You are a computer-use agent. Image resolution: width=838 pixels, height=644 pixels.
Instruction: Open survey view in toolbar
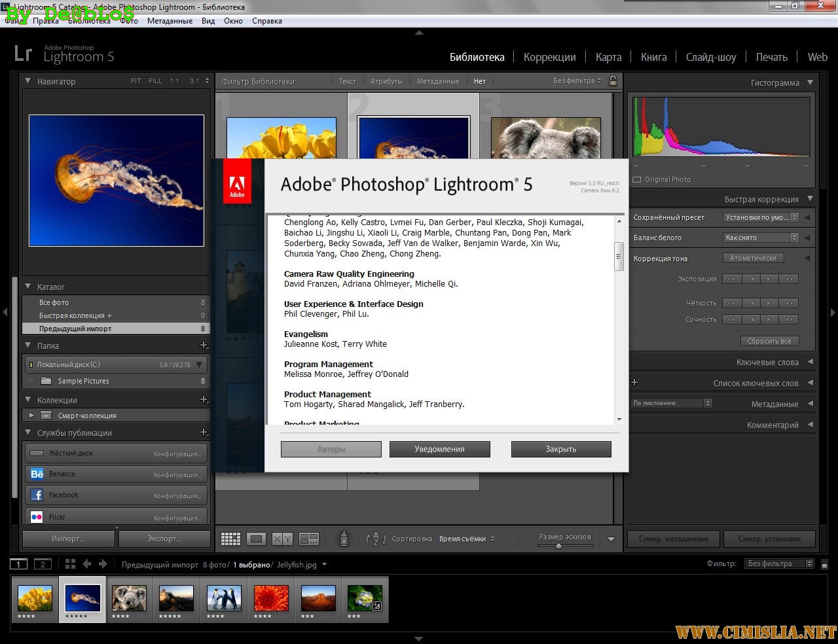308,539
